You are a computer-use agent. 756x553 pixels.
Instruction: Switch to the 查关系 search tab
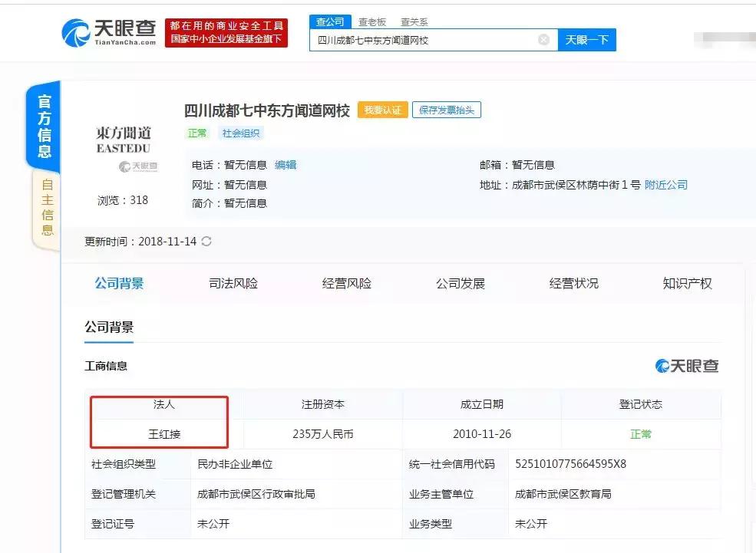pos(415,21)
